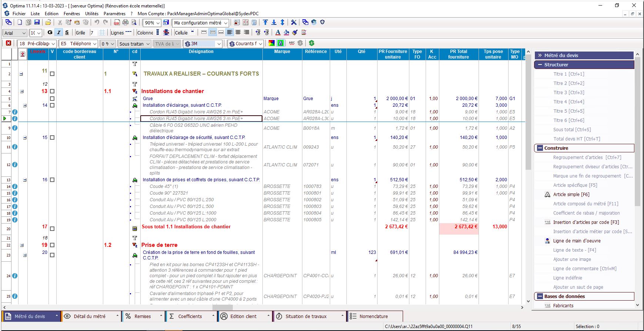Check the box for the Installation de prises et coffrets row

[52, 180]
